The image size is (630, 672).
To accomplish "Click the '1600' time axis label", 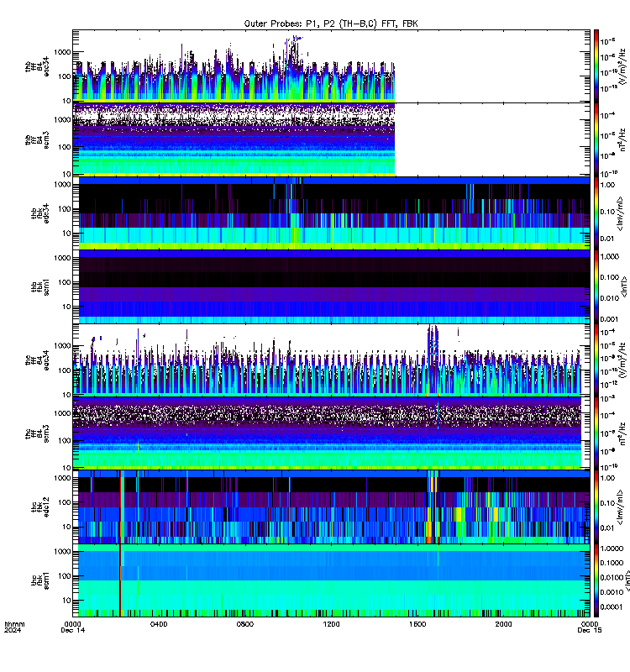I will pos(417,624).
